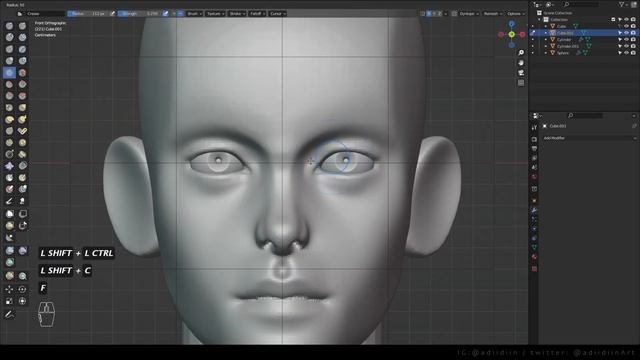Viewport: 640px width, 360px height.
Task: Open the Render properties tab
Action: coord(534,139)
